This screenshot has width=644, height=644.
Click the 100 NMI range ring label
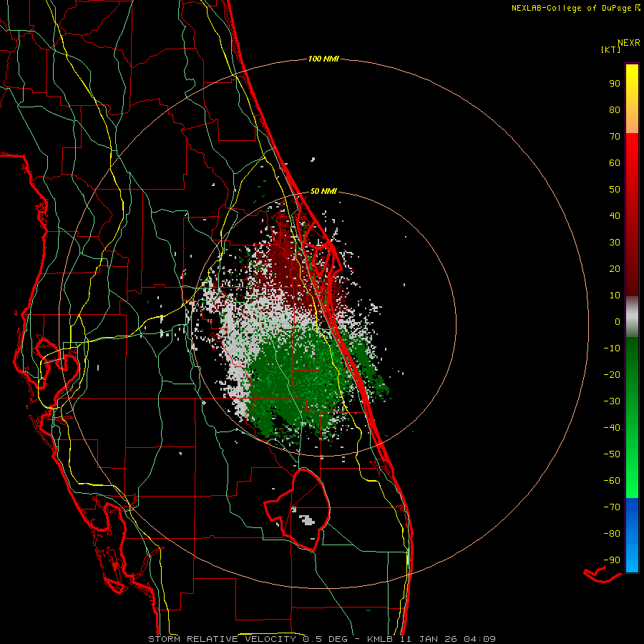point(323,59)
